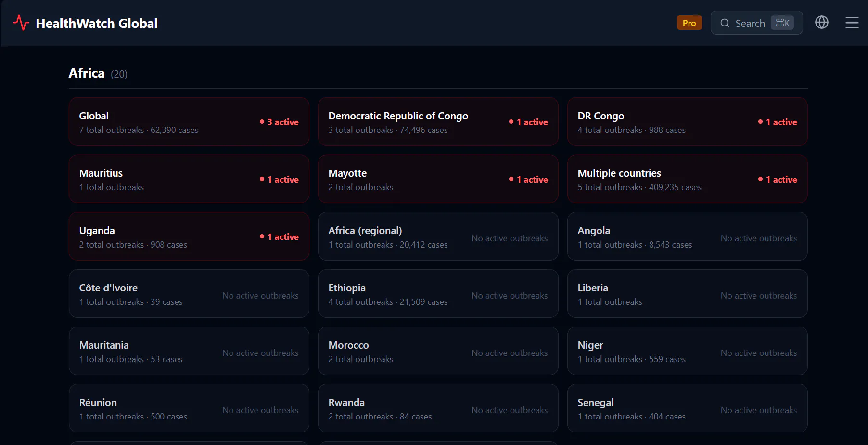Viewport: 868px width, 445px height.
Task: Click 'No active outbreaks' on Ethiopia
Action: (x=510, y=296)
